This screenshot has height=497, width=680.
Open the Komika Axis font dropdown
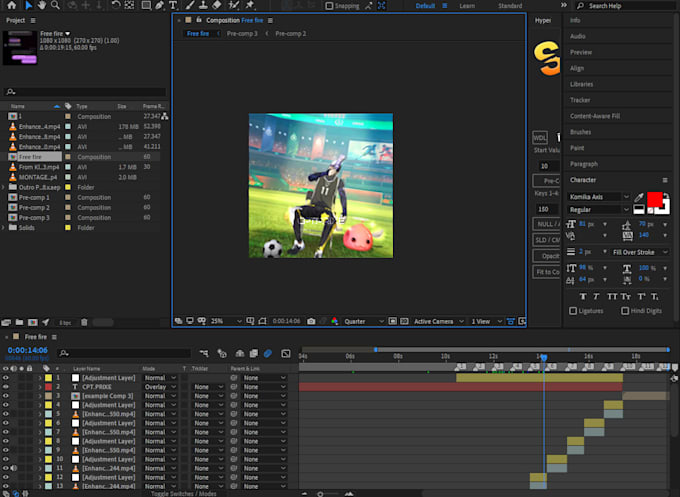point(598,197)
